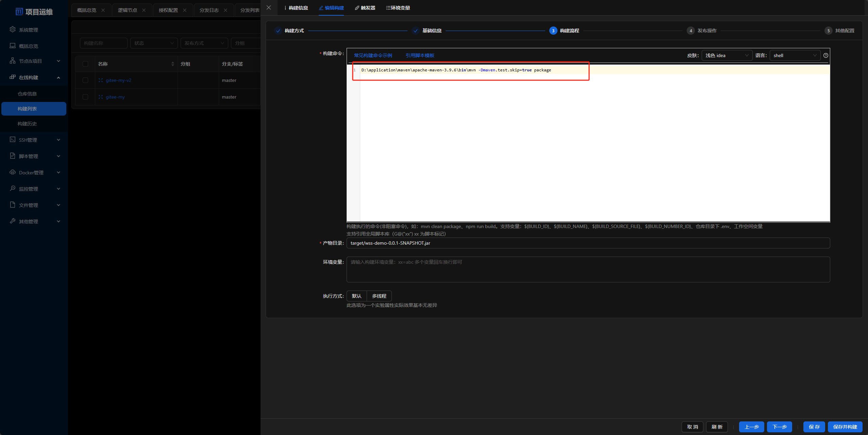The width and height of the screenshot is (868, 435).
Task: Choose 多线程 execution mode
Action: tap(379, 296)
